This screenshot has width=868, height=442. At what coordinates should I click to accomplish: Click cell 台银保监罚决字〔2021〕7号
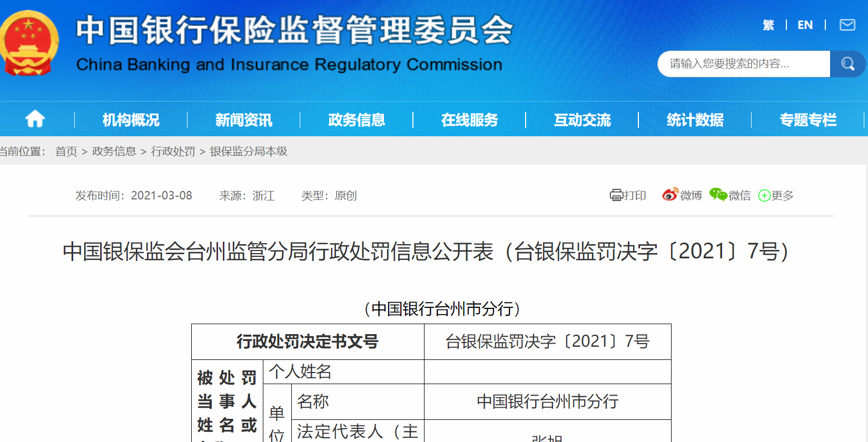(x=548, y=341)
